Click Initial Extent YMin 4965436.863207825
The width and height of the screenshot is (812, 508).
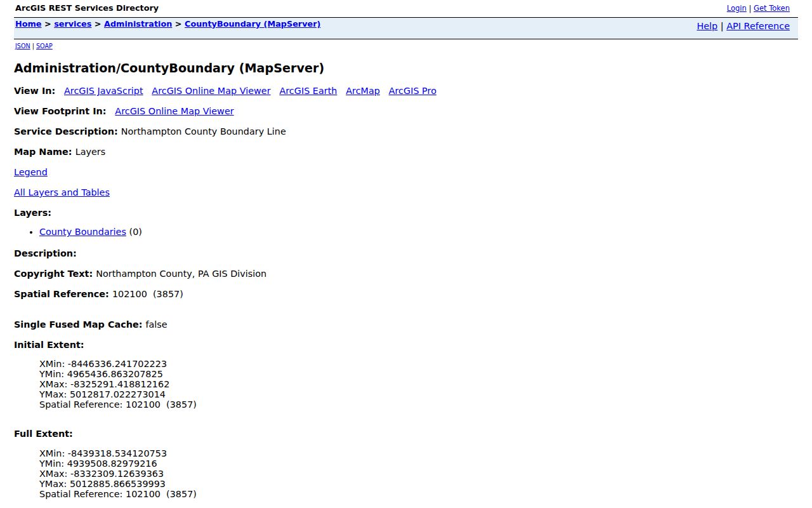(x=101, y=374)
